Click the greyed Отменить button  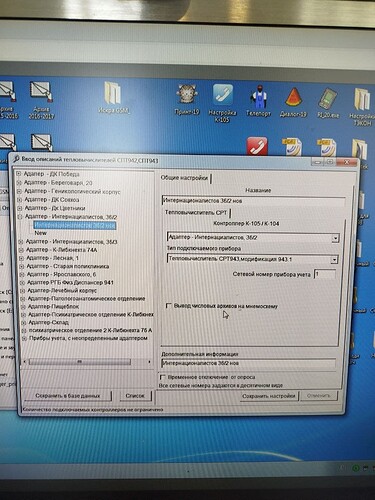319,396
